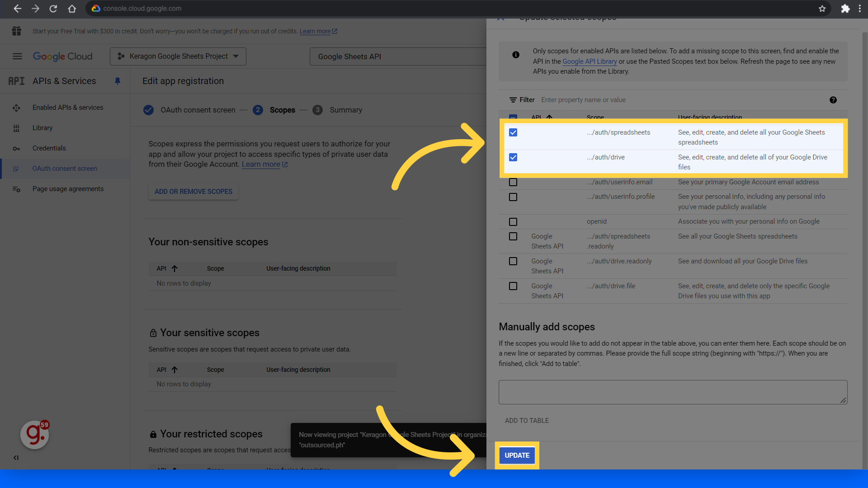Click the 'Manually add scopes' heading
This screenshot has height=488, width=868.
(547, 327)
